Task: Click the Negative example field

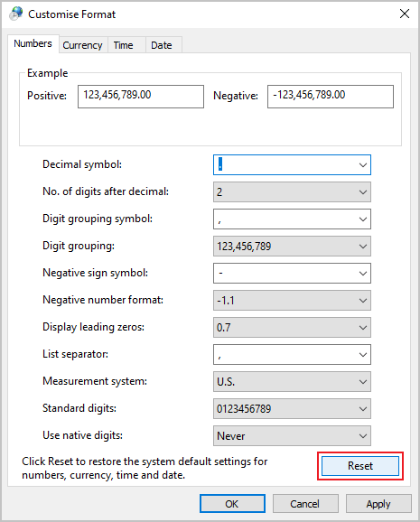Action: pyautogui.click(x=330, y=97)
